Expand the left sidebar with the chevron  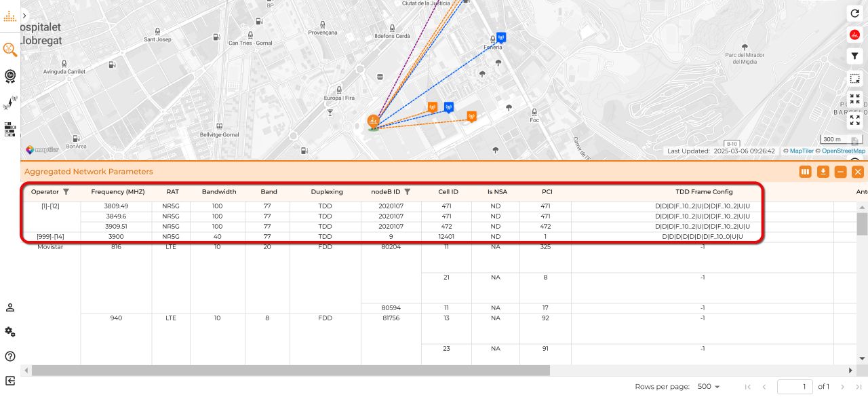(x=25, y=16)
